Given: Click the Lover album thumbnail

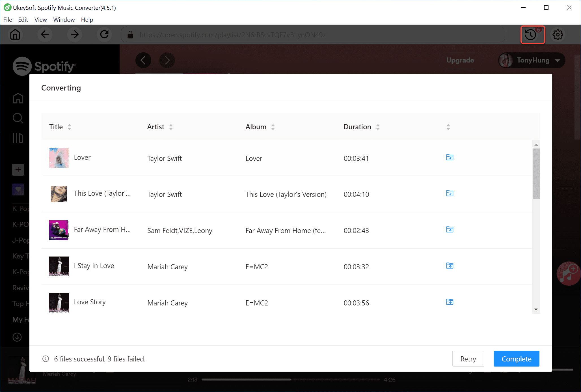Looking at the screenshot, I should point(59,158).
